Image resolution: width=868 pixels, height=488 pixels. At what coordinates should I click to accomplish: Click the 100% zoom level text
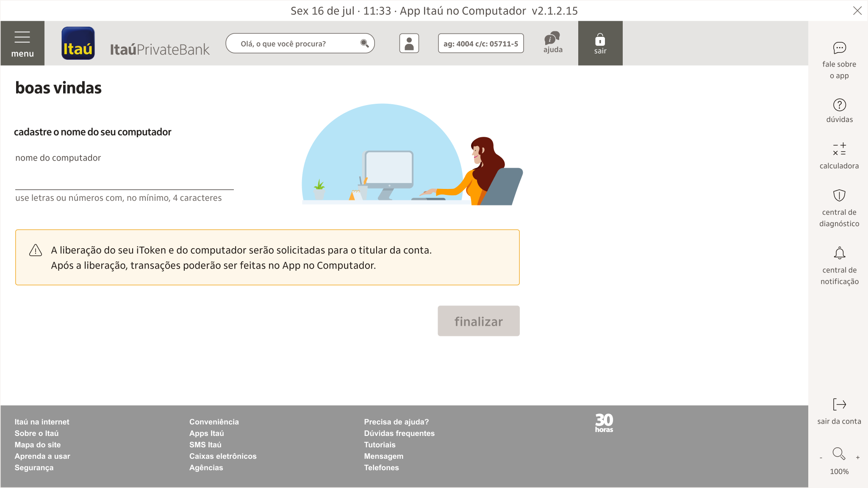[x=839, y=471]
